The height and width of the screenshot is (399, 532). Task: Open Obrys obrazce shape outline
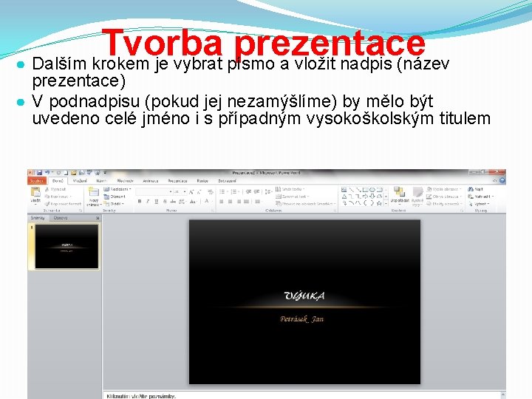point(445,197)
